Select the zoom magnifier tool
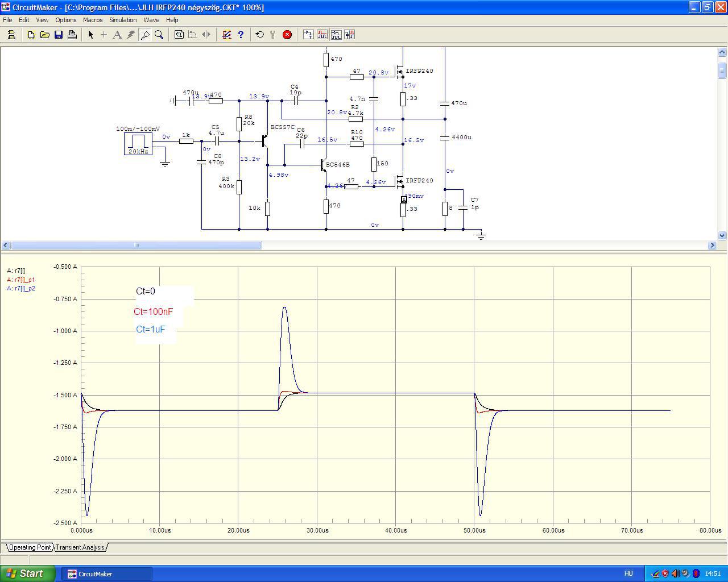 click(x=159, y=35)
